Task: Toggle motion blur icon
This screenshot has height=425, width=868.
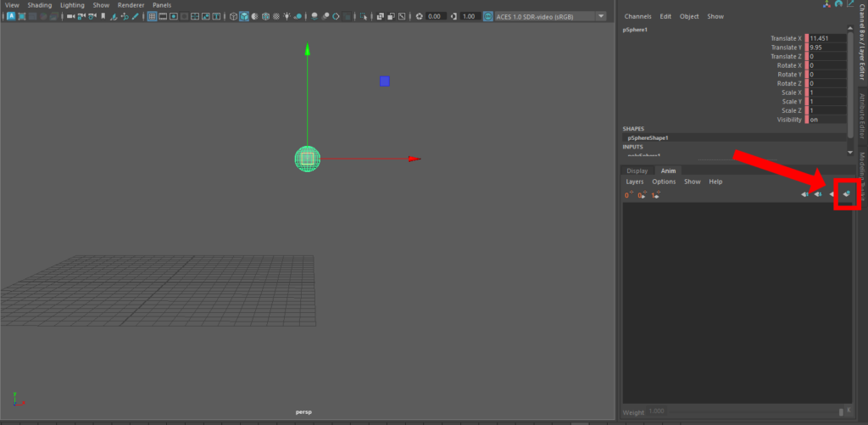Action: tap(325, 17)
